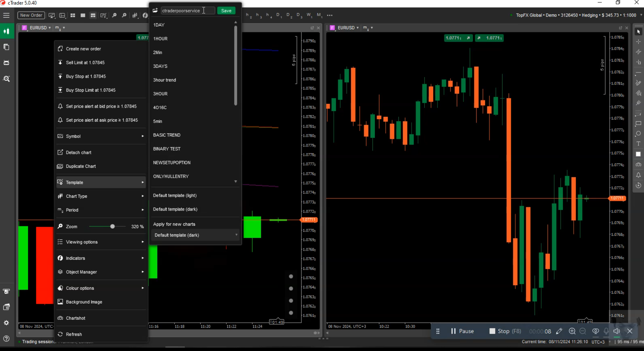Select the cursor pointer tool
Viewport: 644px width, 351px height.
click(x=638, y=32)
